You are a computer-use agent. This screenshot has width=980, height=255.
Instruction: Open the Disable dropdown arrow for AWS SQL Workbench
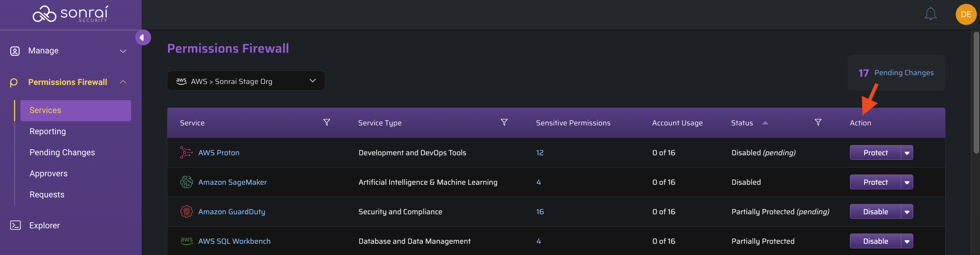click(x=907, y=241)
